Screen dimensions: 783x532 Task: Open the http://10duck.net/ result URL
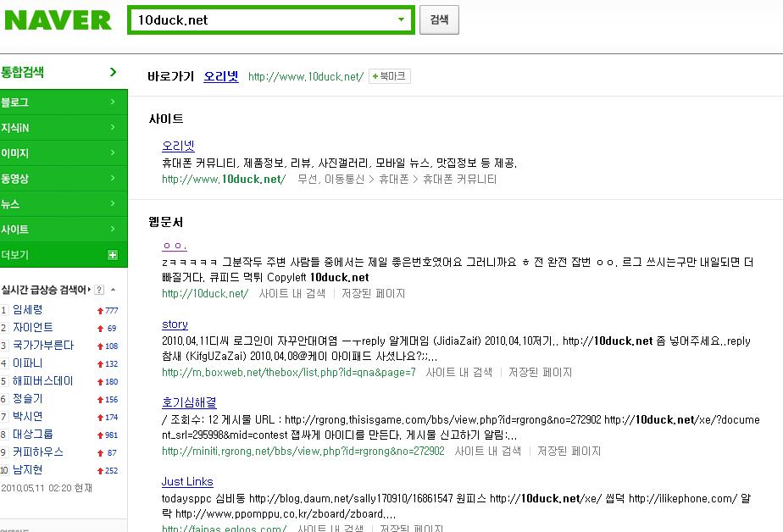pyautogui.click(x=205, y=293)
